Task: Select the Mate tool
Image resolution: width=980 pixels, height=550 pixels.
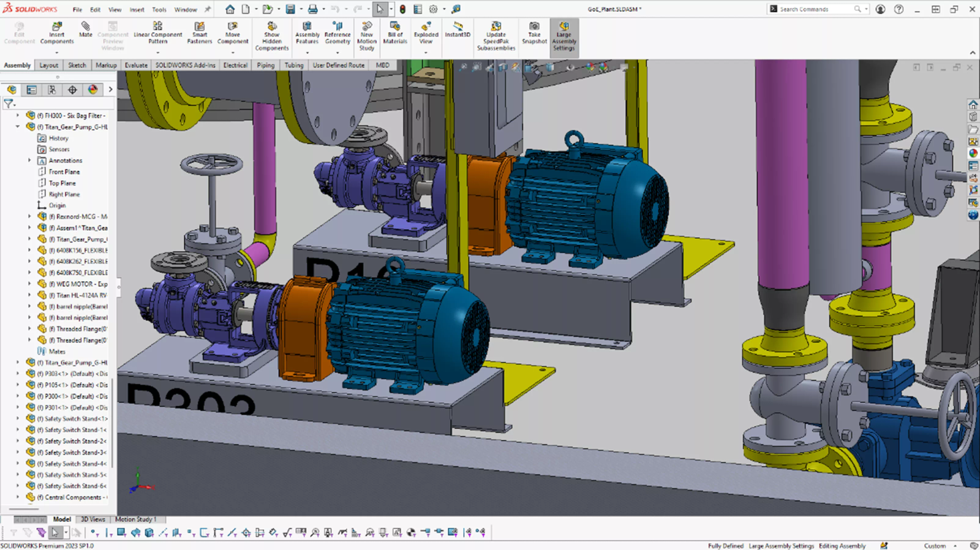Action: coord(86,29)
